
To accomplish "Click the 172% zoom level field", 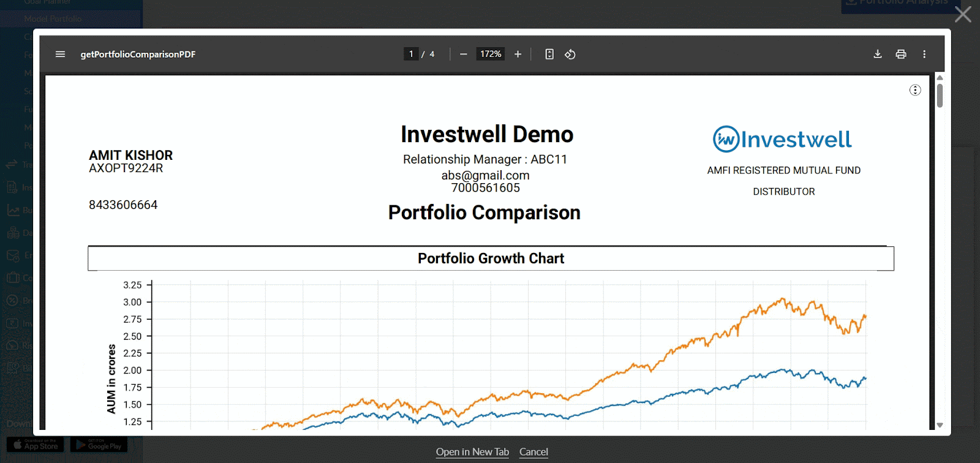I will coord(491,54).
